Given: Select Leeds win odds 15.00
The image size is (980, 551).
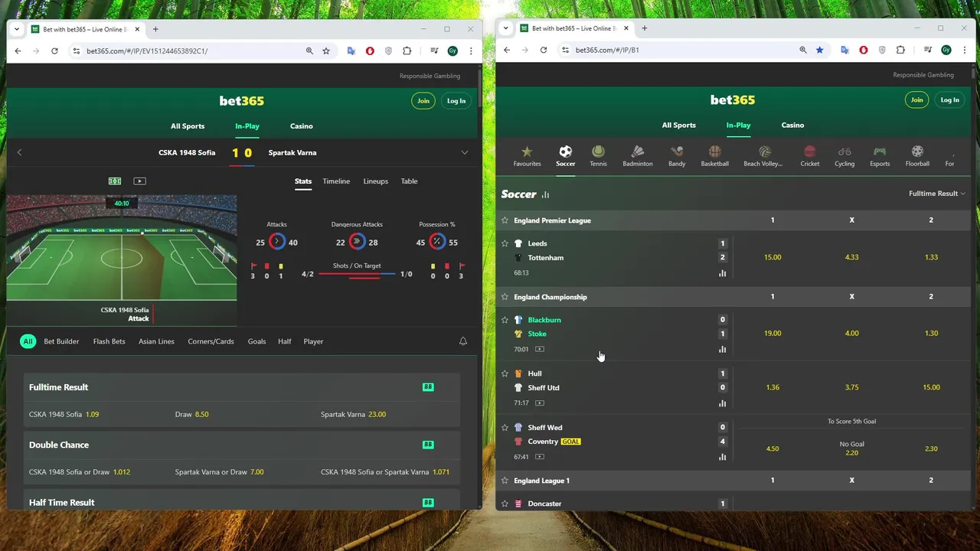Looking at the screenshot, I should (773, 257).
